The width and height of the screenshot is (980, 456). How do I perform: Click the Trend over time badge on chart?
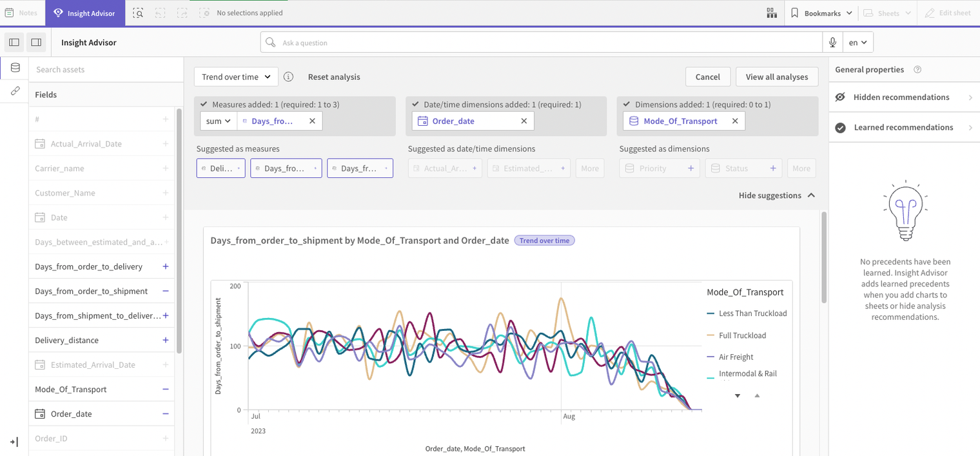(x=544, y=241)
